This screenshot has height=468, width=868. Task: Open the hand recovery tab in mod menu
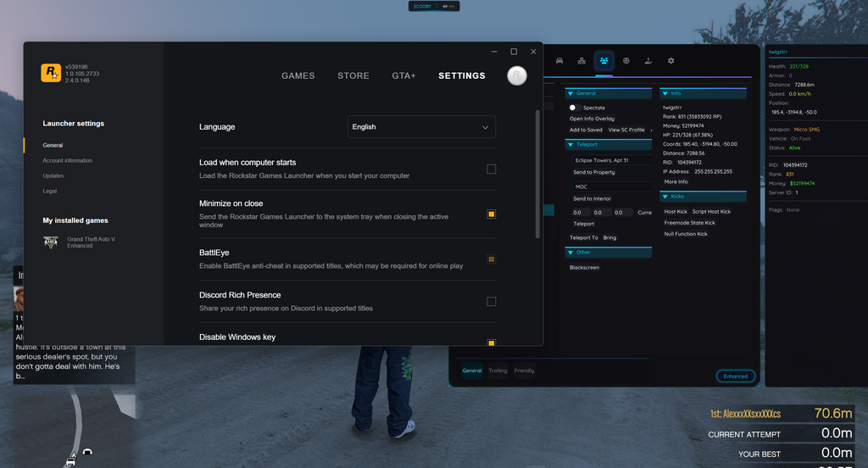coord(648,61)
